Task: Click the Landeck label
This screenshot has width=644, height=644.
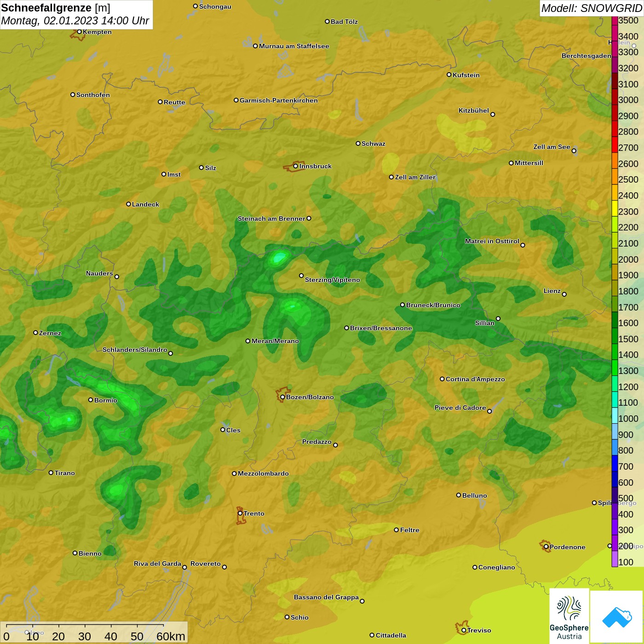Action: coord(145,204)
